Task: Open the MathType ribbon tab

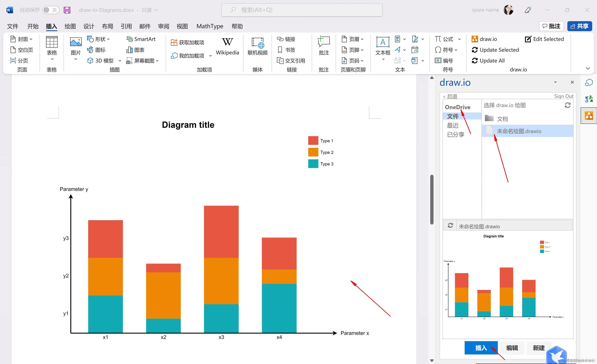Action: [x=210, y=26]
